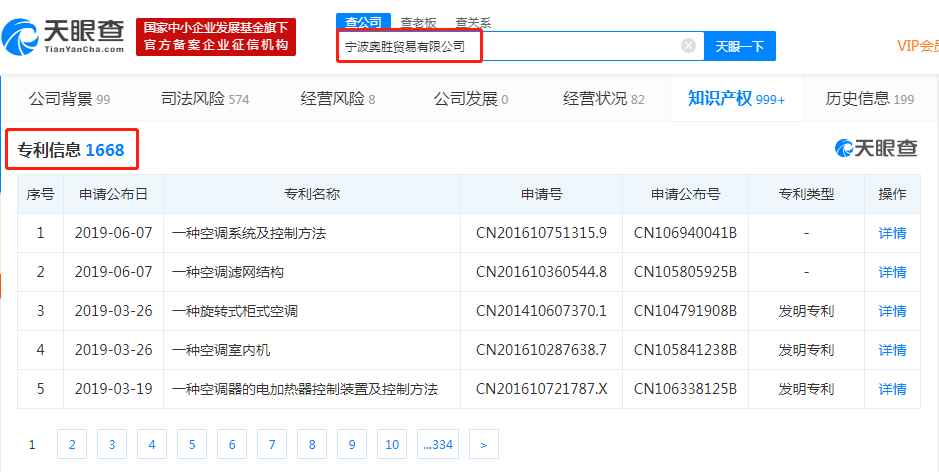Open the 经营状况 tab
Screen dimensions: 939x472
[604, 99]
